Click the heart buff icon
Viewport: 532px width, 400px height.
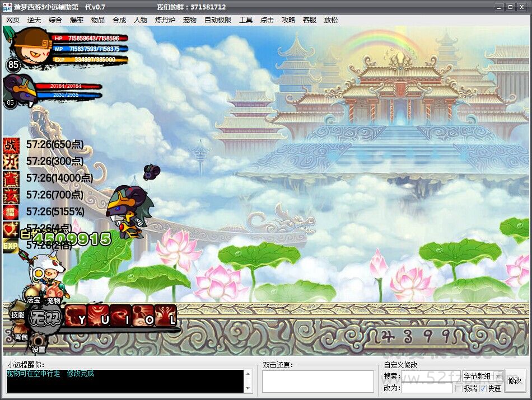11,229
